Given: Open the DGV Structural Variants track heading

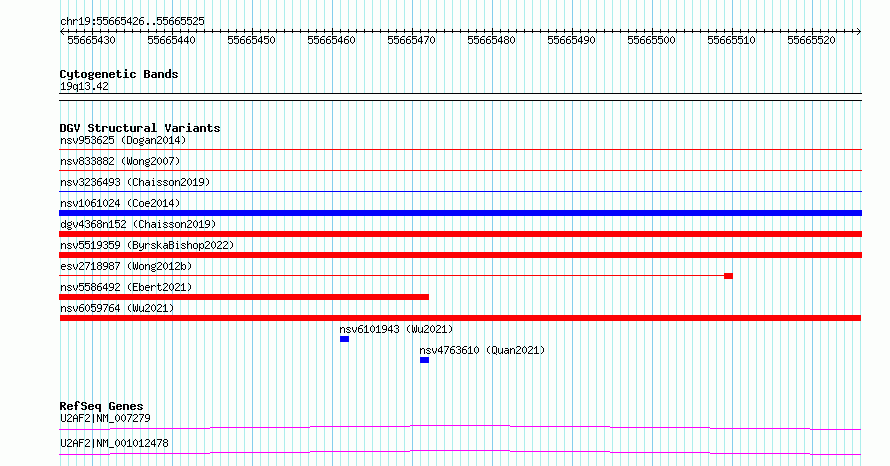Looking at the screenshot, I should pyautogui.click(x=140, y=128).
